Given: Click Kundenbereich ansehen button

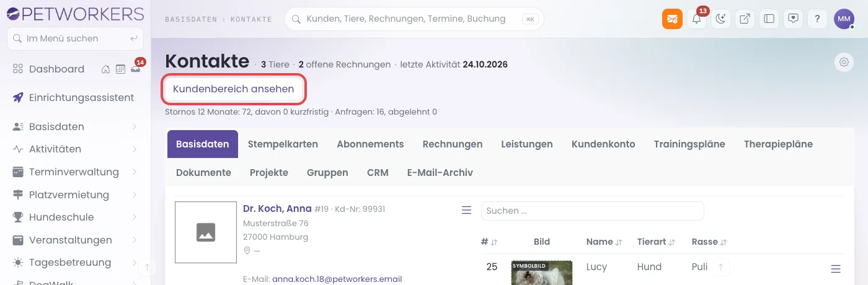Looking at the screenshot, I should (x=233, y=89).
